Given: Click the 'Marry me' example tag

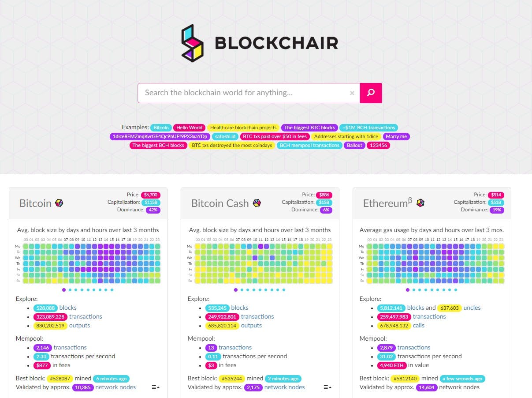Looking at the screenshot, I should tap(396, 136).
